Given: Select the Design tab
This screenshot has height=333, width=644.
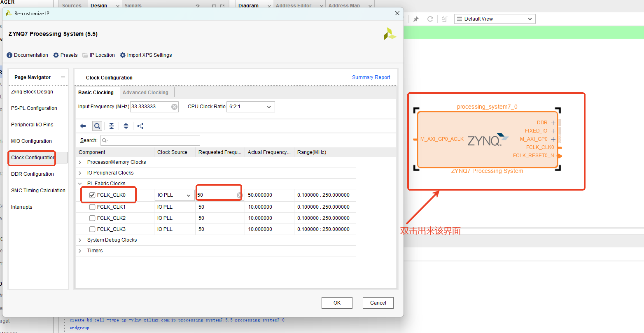Looking at the screenshot, I should click(99, 5).
